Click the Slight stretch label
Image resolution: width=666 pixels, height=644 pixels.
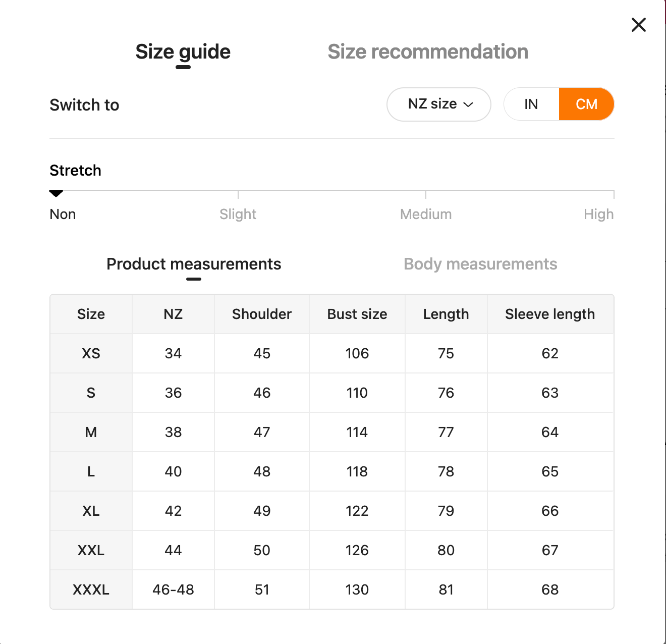238,214
